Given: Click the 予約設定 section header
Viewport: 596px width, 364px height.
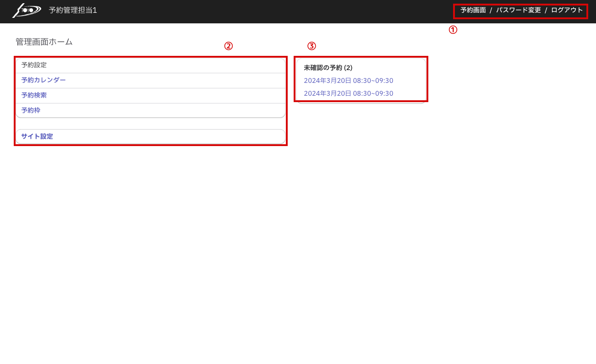Looking at the screenshot, I should tap(34, 65).
